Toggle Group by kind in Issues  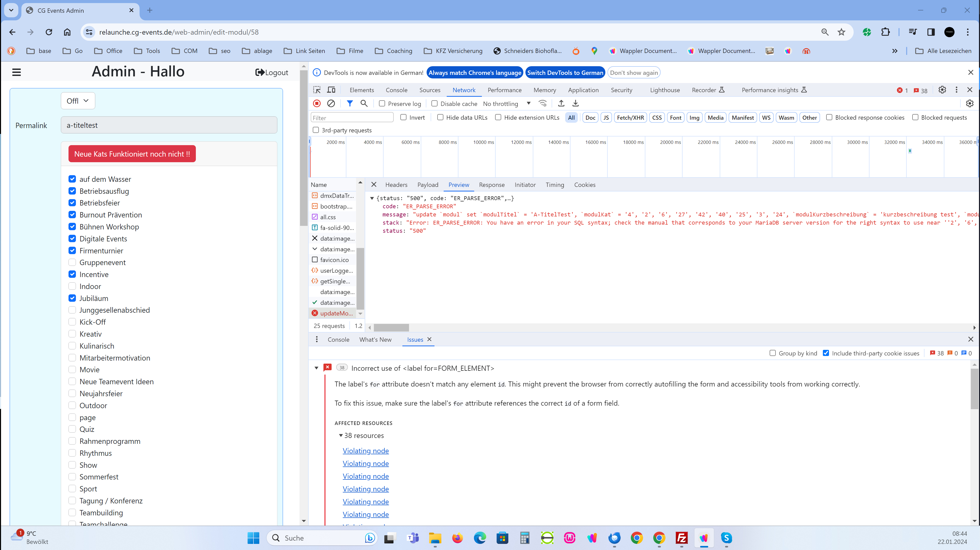pyautogui.click(x=773, y=353)
